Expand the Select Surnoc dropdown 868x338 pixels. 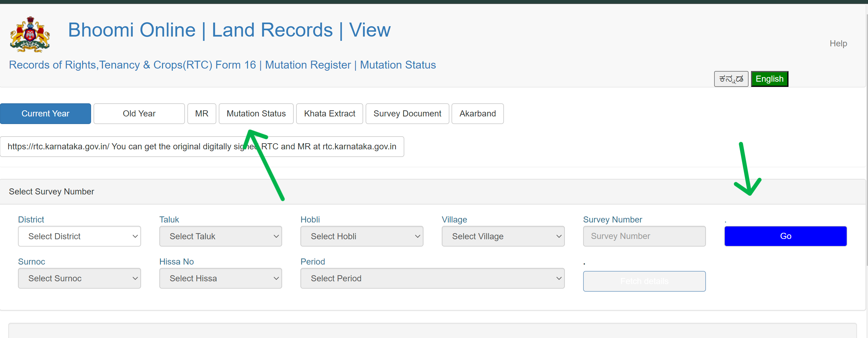pyautogui.click(x=79, y=278)
